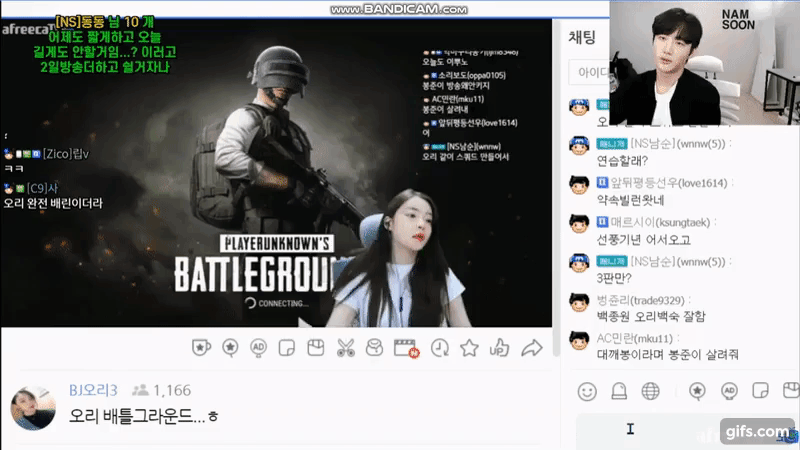Open the clapperboard icon with red badge
Viewport: 800px width, 450px height.
pyautogui.click(x=407, y=348)
